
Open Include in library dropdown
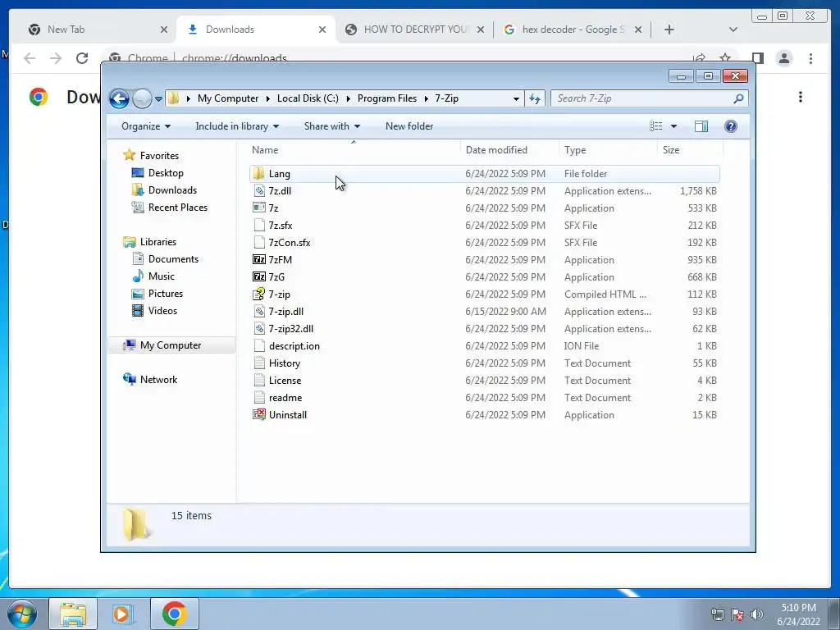tap(237, 126)
